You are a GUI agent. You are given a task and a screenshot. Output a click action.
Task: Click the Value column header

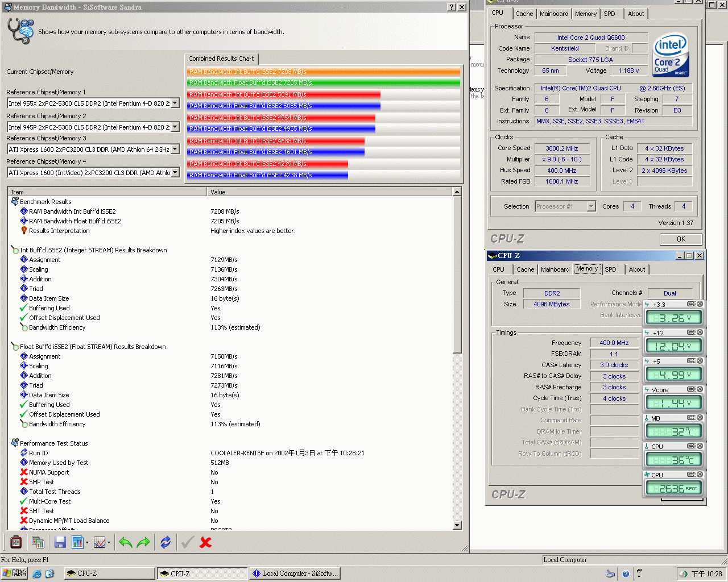point(330,192)
